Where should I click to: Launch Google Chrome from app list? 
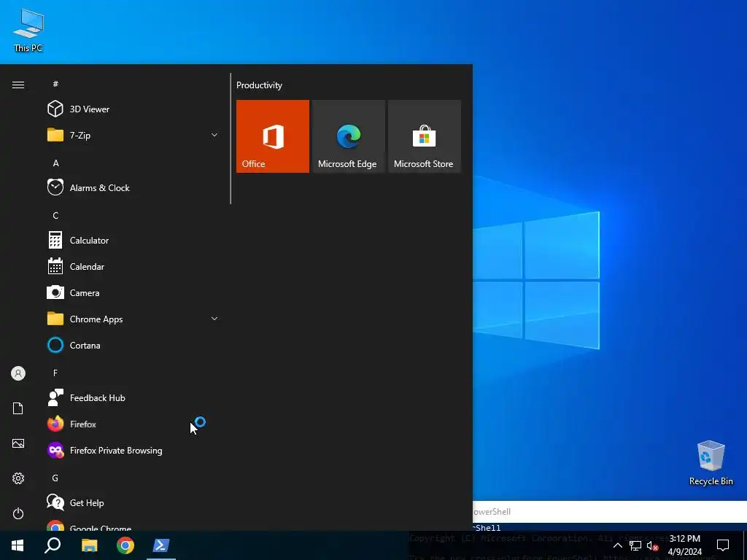point(132,526)
